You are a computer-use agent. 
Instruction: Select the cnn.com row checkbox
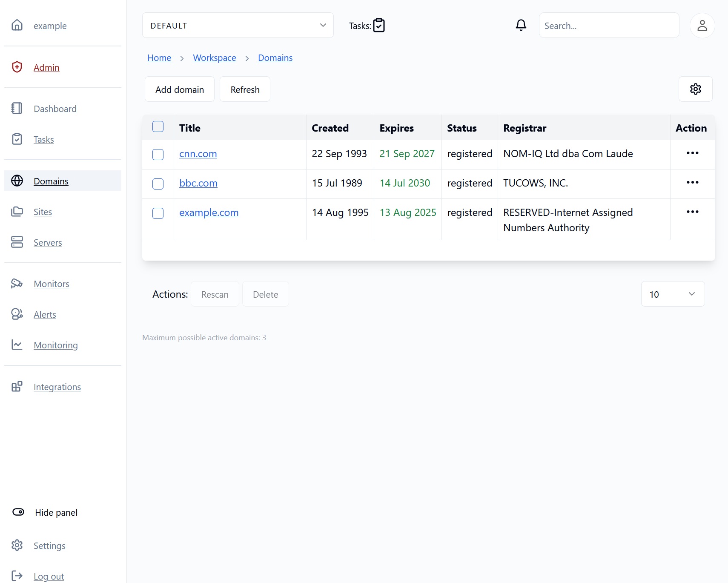pyautogui.click(x=158, y=155)
